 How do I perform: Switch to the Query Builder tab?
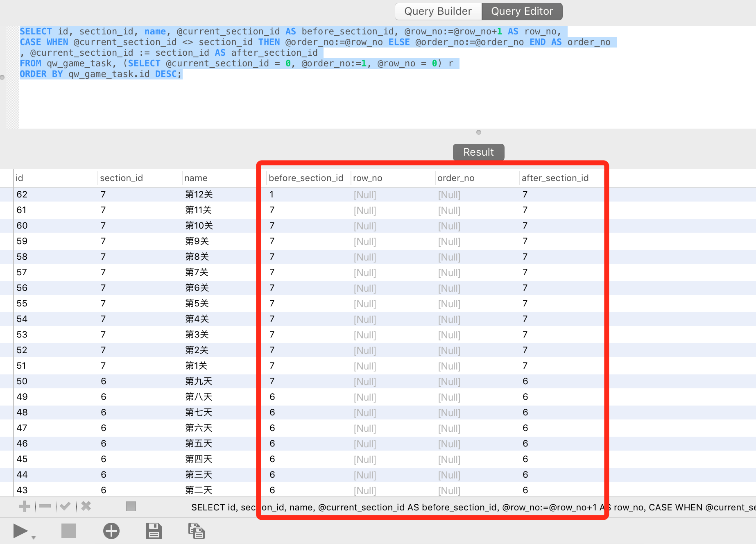[438, 11]
